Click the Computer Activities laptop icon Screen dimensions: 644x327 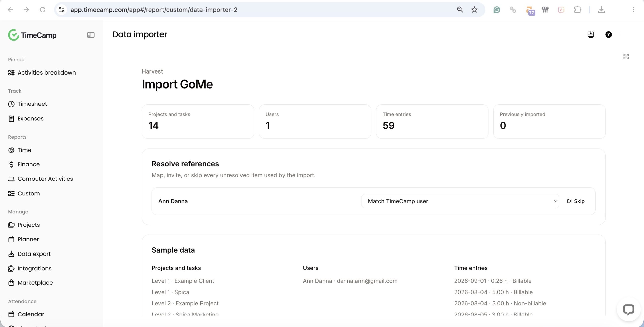[x=11, y=179]
